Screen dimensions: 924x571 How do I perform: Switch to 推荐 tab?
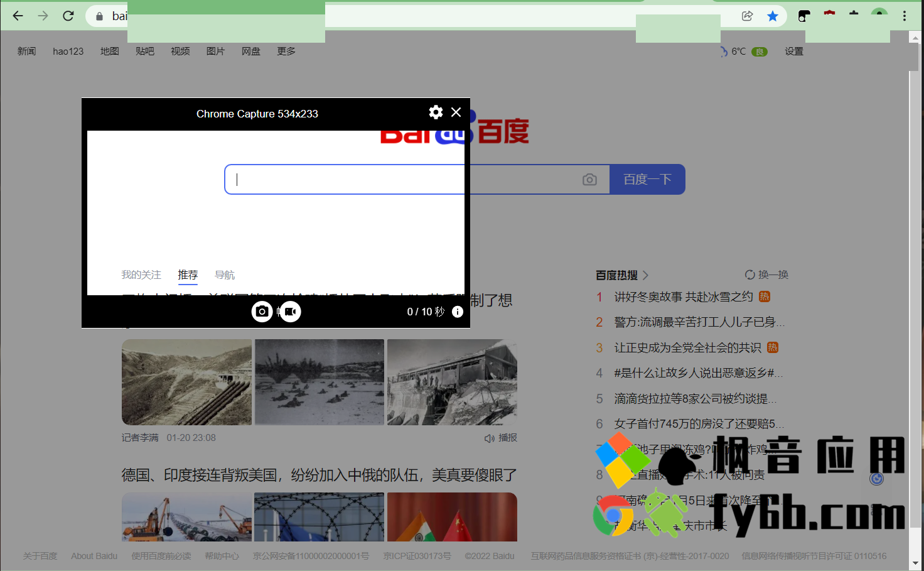[x=188, y=275]
